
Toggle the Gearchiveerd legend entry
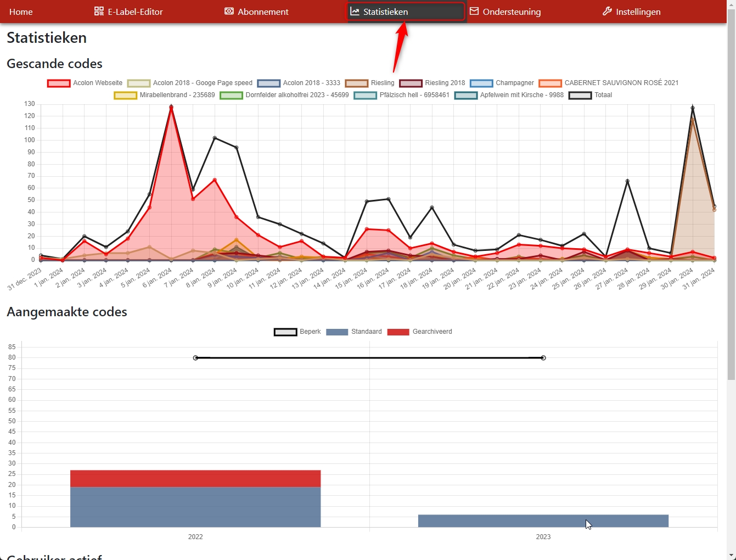click(432, 332)
